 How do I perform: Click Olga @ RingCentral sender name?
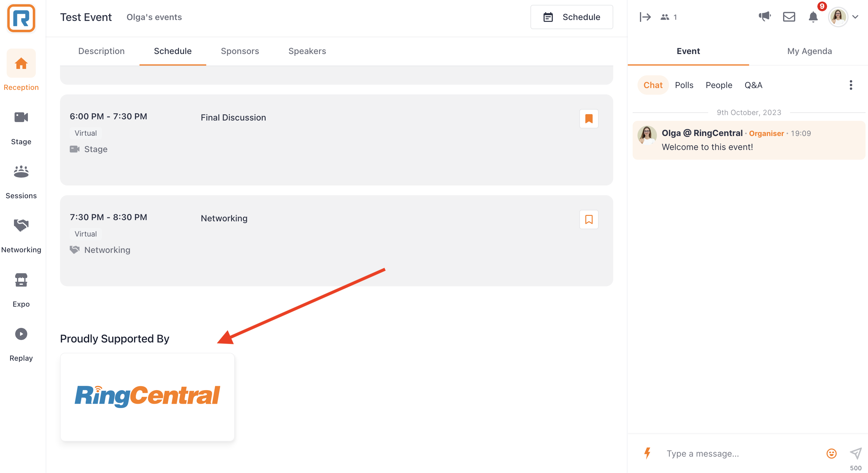(x=702, y=133)
